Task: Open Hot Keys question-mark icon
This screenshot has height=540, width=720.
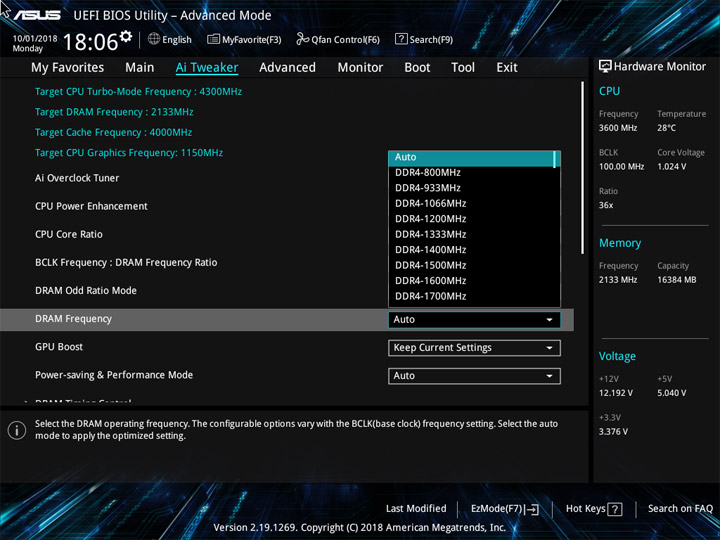Action: (614, 509)
